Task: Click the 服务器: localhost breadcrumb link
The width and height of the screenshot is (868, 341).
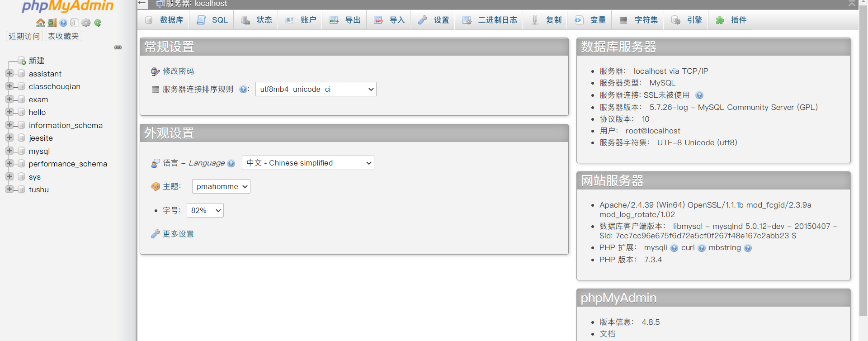Action: click(x=196, y=4)
